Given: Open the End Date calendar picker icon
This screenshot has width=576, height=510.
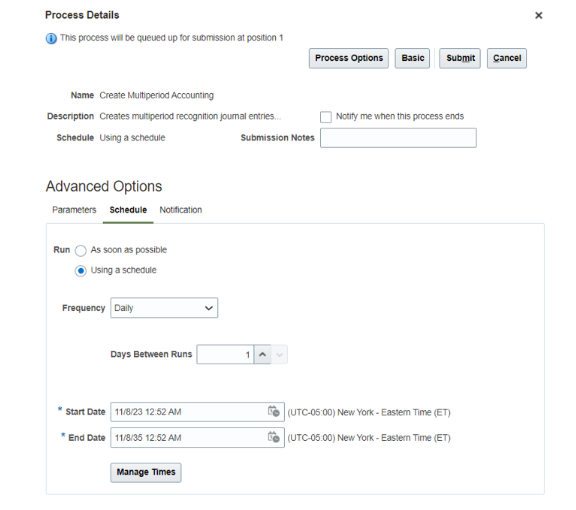Looking at the screenshot, I should (274, 437).
